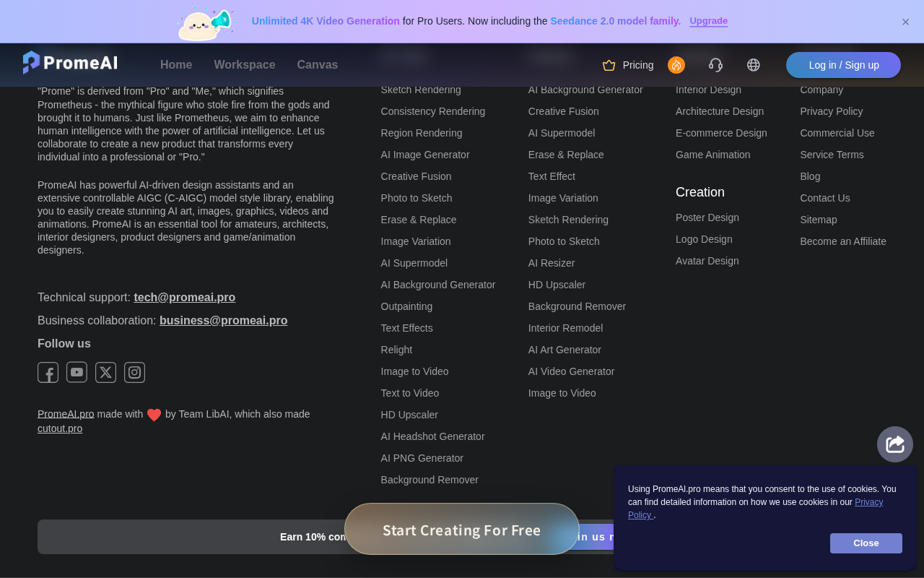Open the Instagram social icon
This screenshot has height=578, width=924.
[x=134, y=372]
